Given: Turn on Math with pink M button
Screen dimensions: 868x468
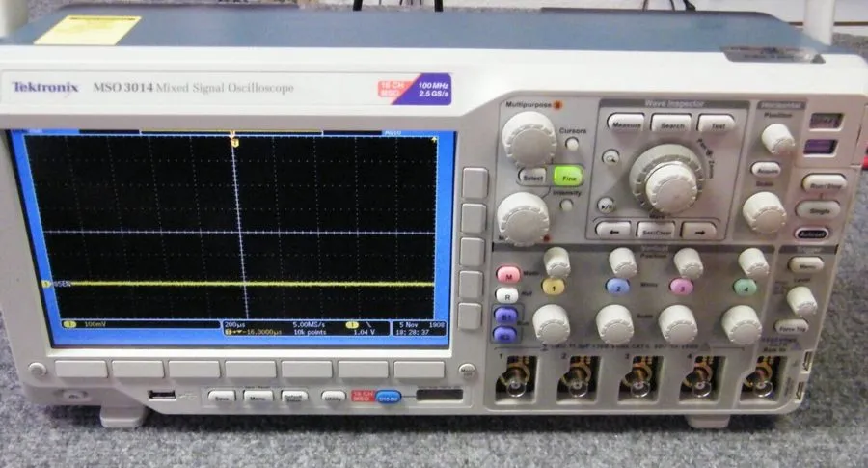Looking at the screenshot, I should (508, 275).
